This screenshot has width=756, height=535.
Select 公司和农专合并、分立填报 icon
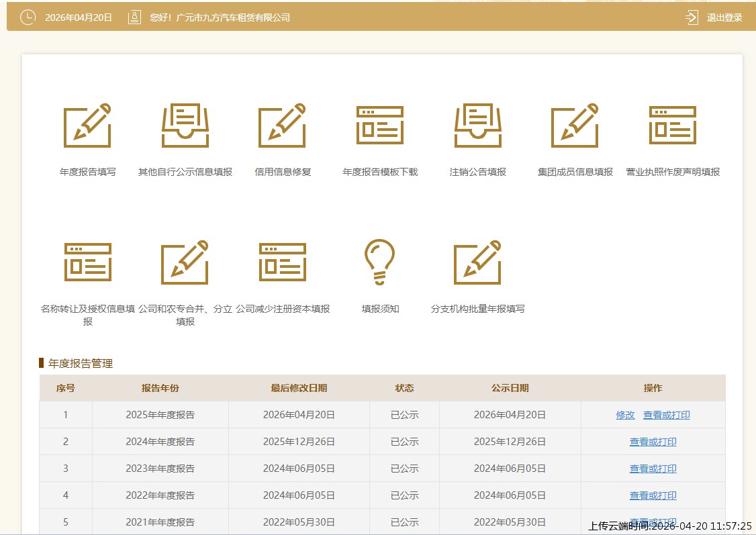click(185, 262)
